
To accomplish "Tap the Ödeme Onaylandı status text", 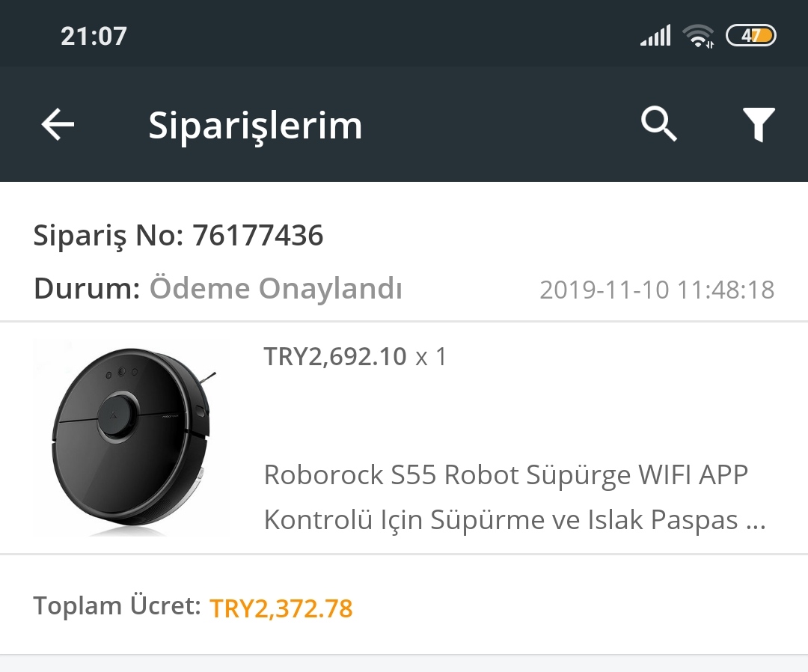I will (275, 288).
